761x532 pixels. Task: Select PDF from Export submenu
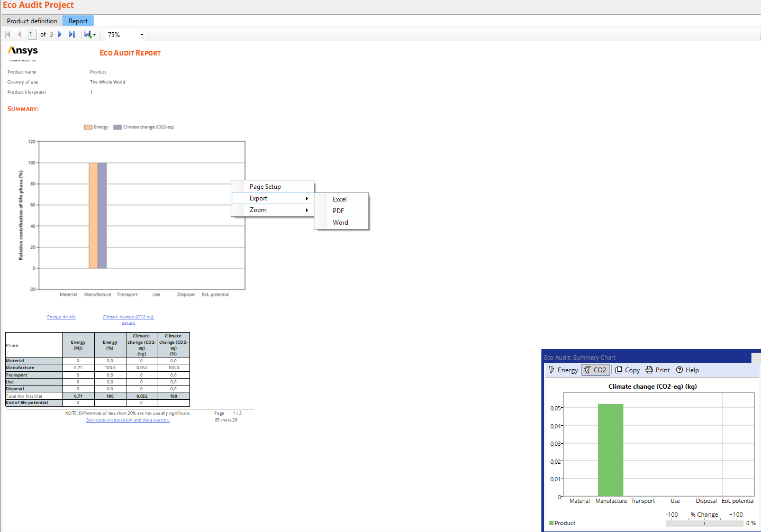[338, 211]
